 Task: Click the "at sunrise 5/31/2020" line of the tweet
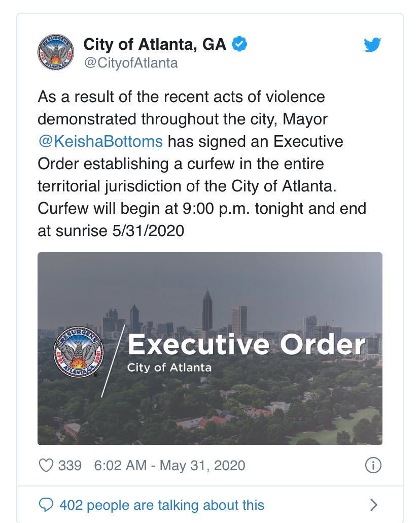tap(111, 231)
